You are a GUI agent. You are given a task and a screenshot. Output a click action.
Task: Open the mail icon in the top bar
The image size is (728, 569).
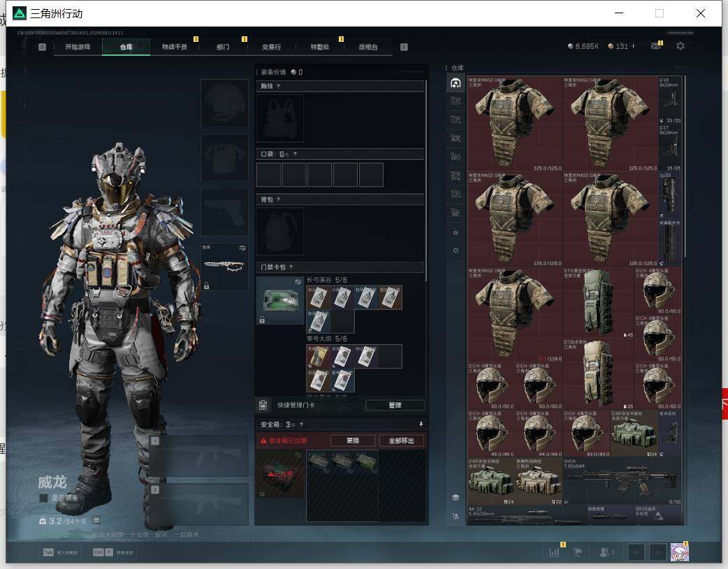coord(656,46)
